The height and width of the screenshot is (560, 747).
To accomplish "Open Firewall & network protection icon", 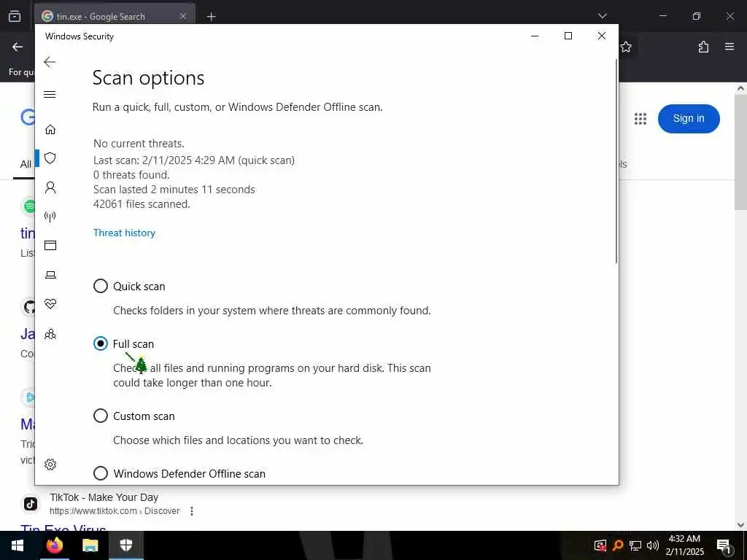I will [50, 217].
